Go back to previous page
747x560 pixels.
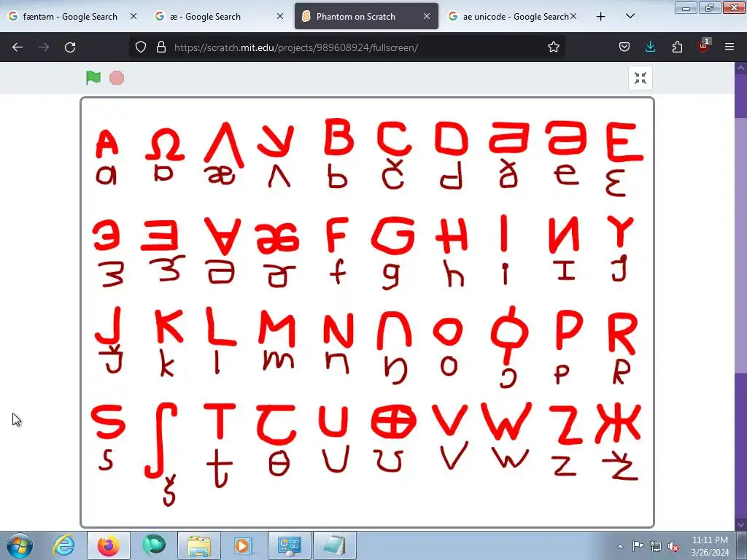click(18, 47)
